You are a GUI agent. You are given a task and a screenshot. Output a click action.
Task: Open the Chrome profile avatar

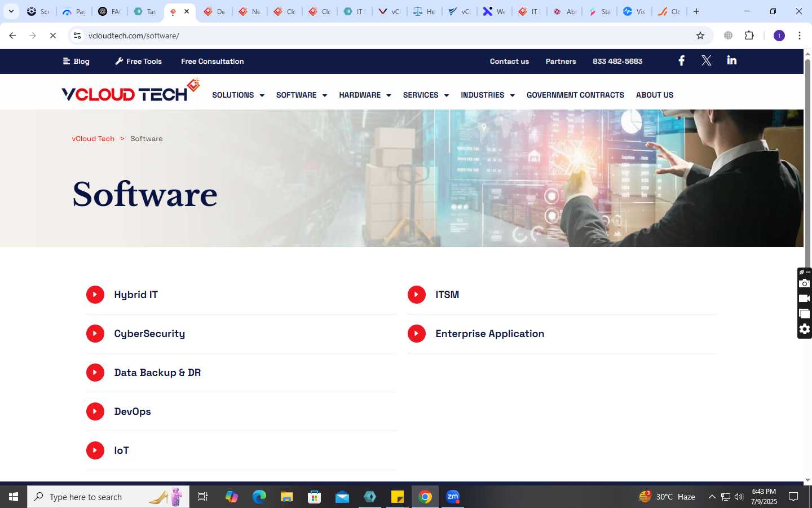[x=779, y=36]
